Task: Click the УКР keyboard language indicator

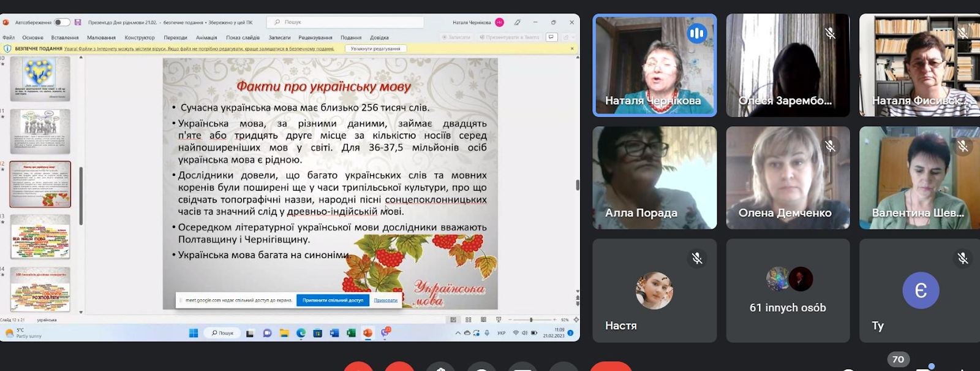Action: coord(501,333)
